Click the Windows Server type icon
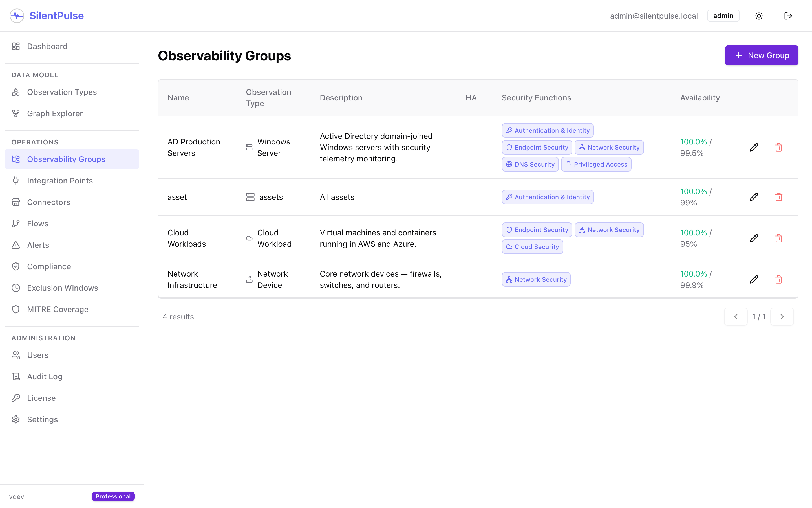 click(249, 148)
